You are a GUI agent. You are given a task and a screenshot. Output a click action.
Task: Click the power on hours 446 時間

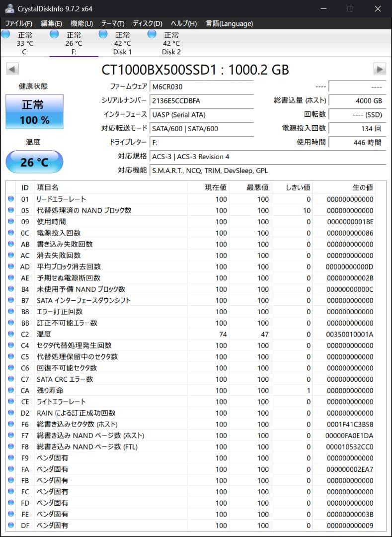click(357, 143)
